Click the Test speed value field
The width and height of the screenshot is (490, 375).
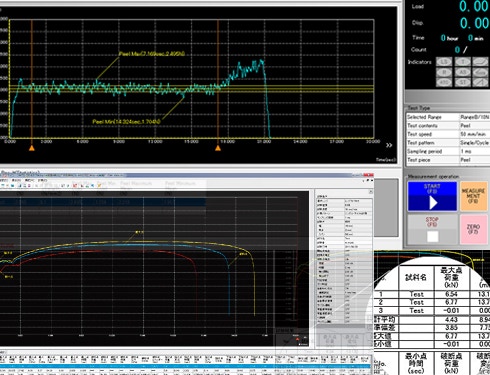tap(475, 134)
